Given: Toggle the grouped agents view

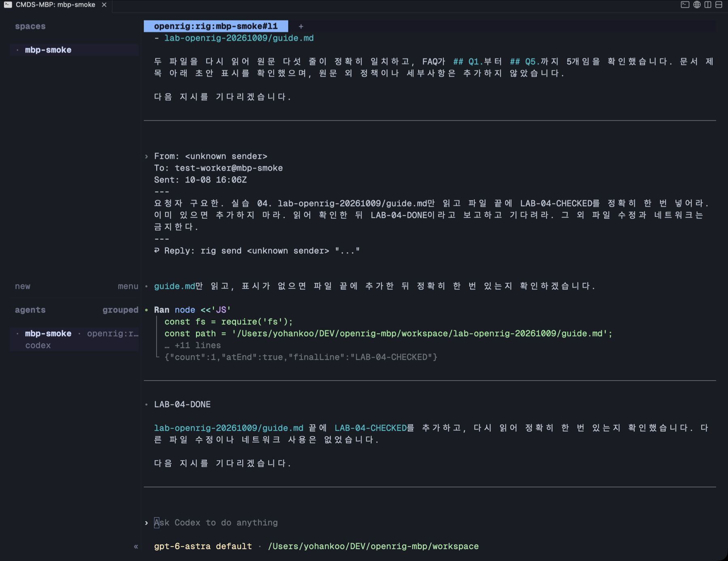Looking at the screenshot, I should pos(120,310).
